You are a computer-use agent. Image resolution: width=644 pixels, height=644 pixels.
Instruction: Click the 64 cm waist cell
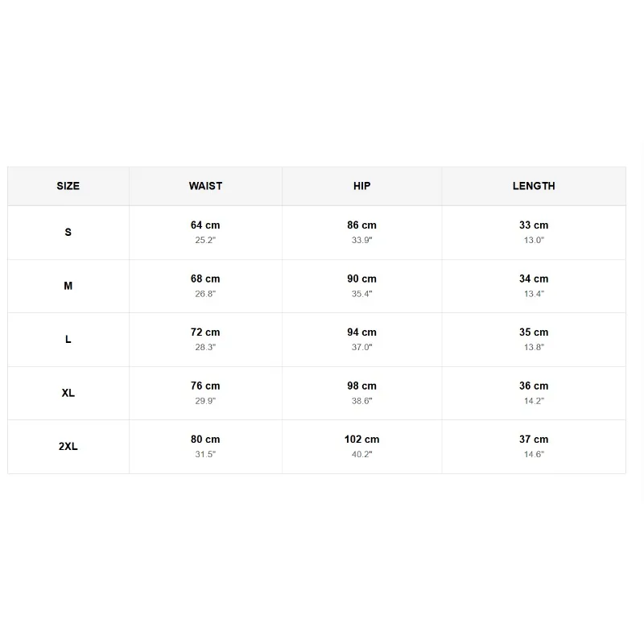coord(205,233)
